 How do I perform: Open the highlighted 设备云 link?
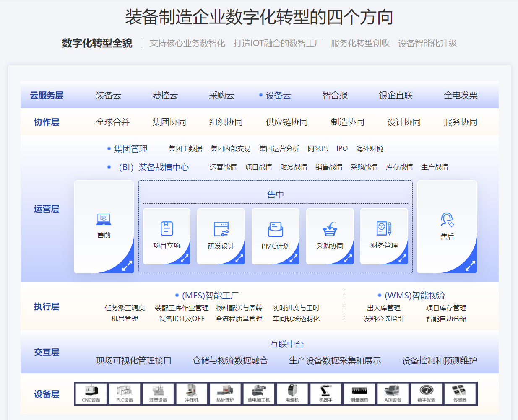(x=278, y=95)
